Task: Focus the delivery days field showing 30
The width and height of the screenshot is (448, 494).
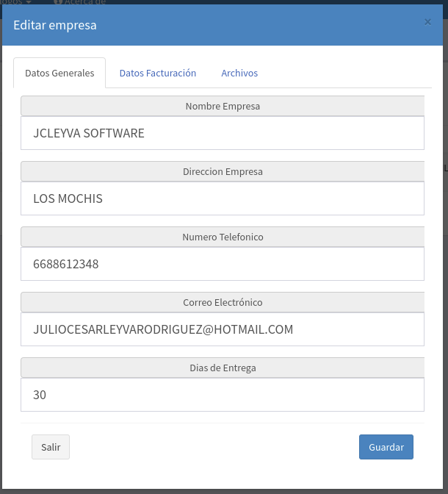Action: click(x=223, y=395)
